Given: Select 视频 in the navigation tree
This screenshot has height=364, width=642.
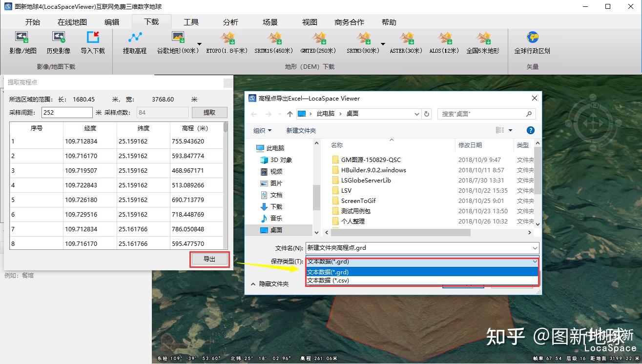Looking at the screenshot, I should coord(271,171).
